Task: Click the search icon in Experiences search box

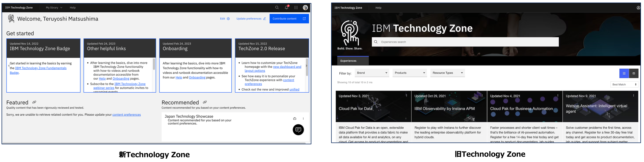Action: (375, 42)
